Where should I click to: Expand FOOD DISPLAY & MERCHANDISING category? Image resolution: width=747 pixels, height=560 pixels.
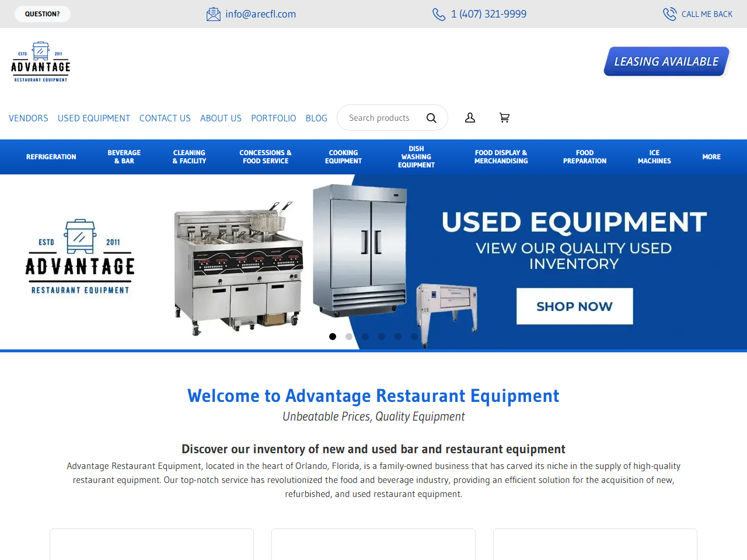coord(501,157)
